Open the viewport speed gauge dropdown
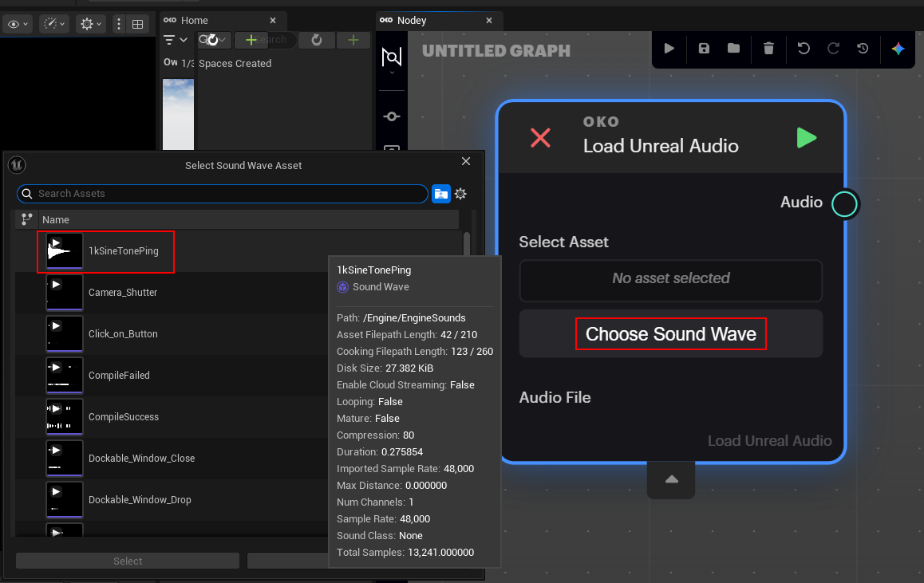 click(x=54, y=24)
